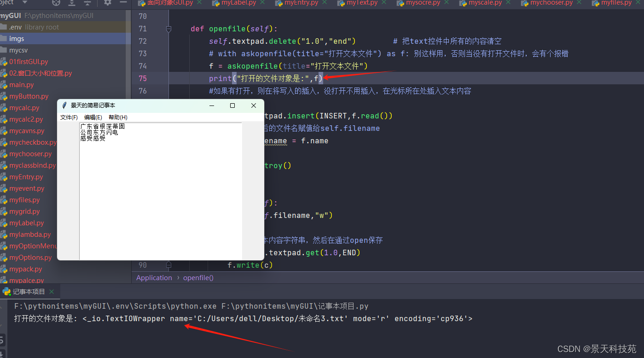Close the 景天的简易记事本 window

click(x=254, y=106)
